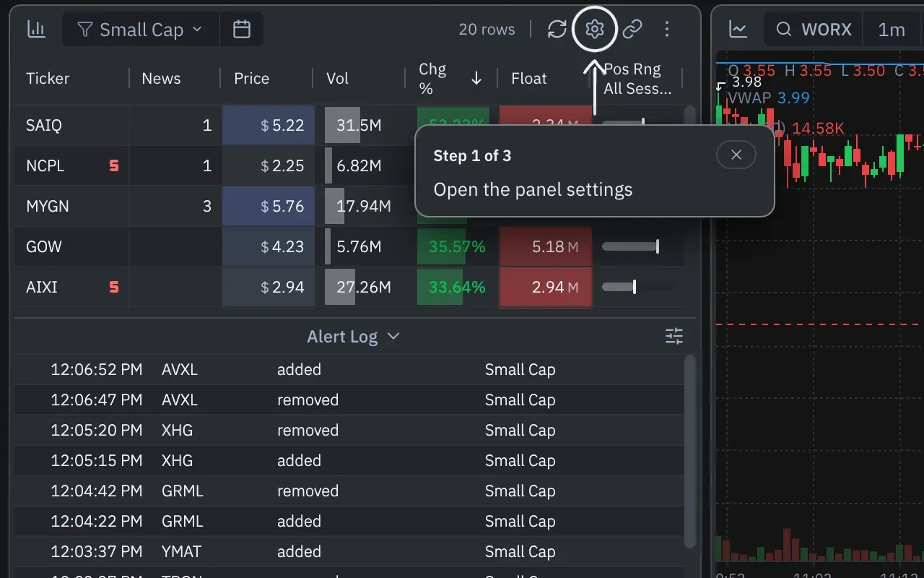Open the panel settings gear
This screenshot has width=924, height=578.
coord(594,29)
